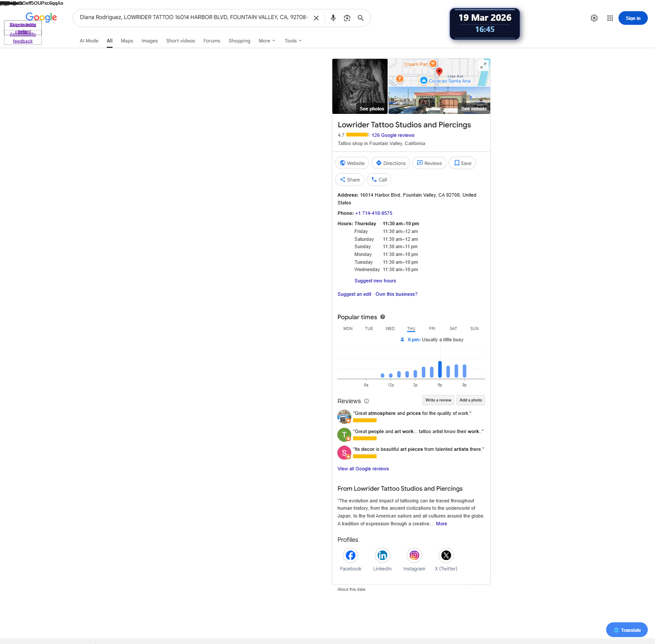660x644 pixels.
Task: Select WED in Popular times
Action: (x=390, y=329)
